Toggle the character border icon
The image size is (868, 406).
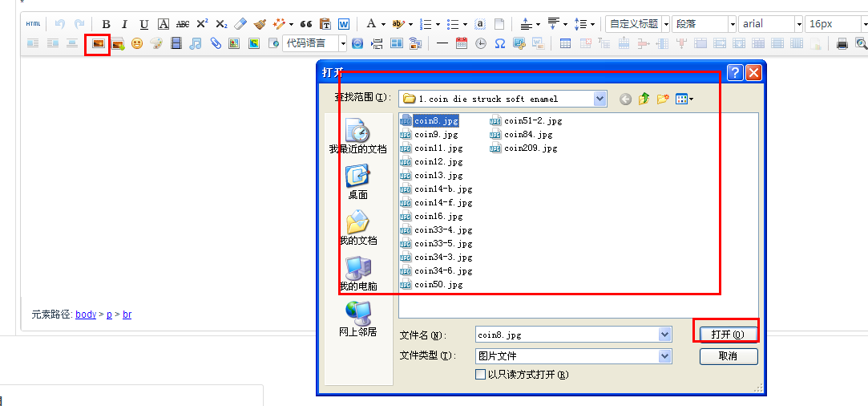pyautogui.click(x=163, y=24)
